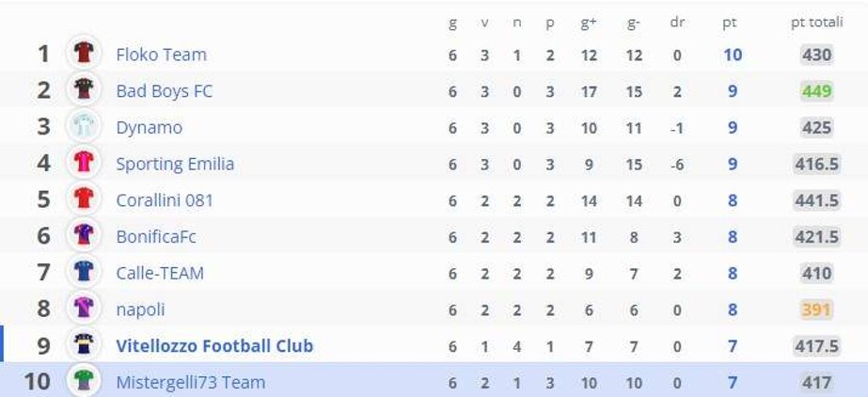Click the Bad Boys FC jersey icon
This screenshot has height=397, width=868.
pyautogui.click(x=84, y=90)
